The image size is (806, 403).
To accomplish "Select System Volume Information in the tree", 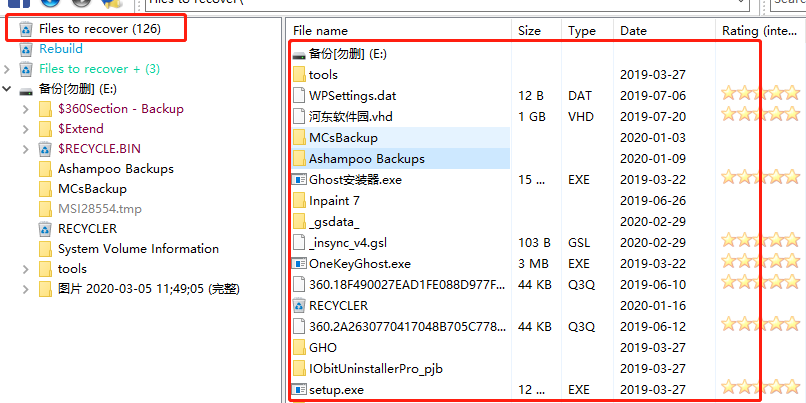I will pyautogui.click(x=138, y=249).
